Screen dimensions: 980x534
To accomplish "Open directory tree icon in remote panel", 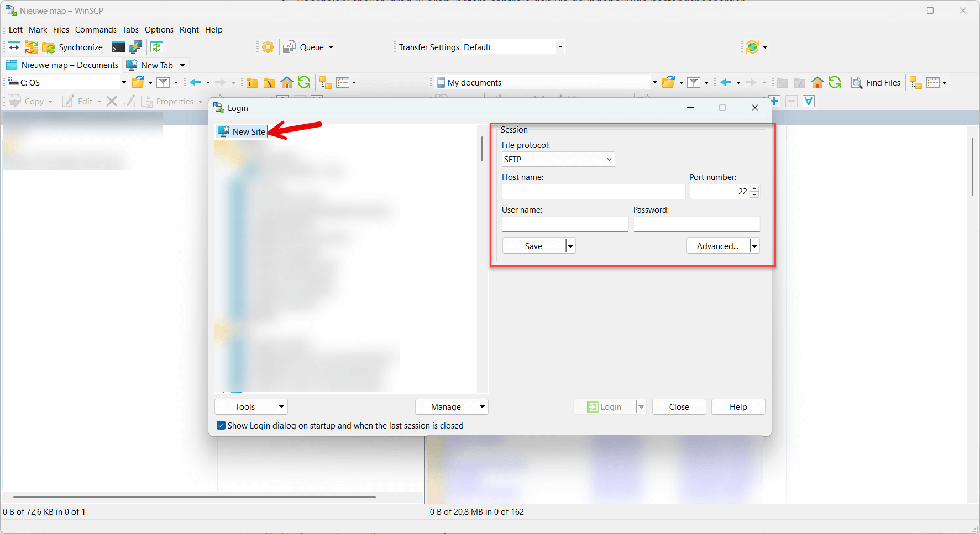I will [915, 82].
